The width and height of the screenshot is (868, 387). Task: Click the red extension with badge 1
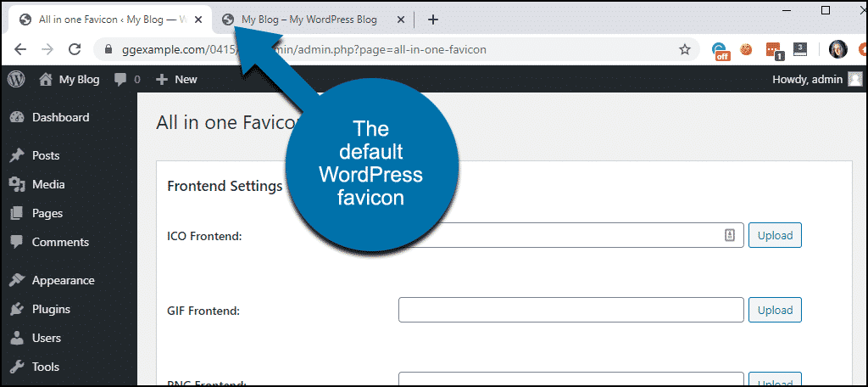point(775,51)
